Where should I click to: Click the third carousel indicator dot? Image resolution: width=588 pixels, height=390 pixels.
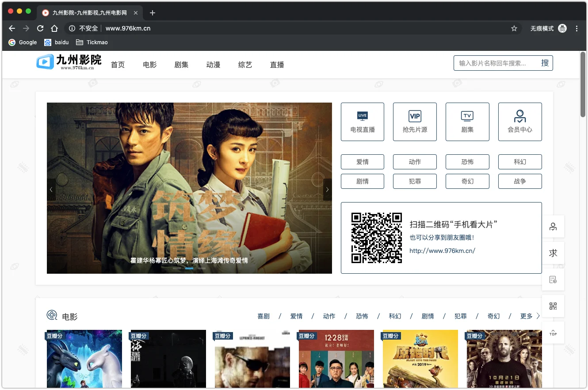click(202, 268)
